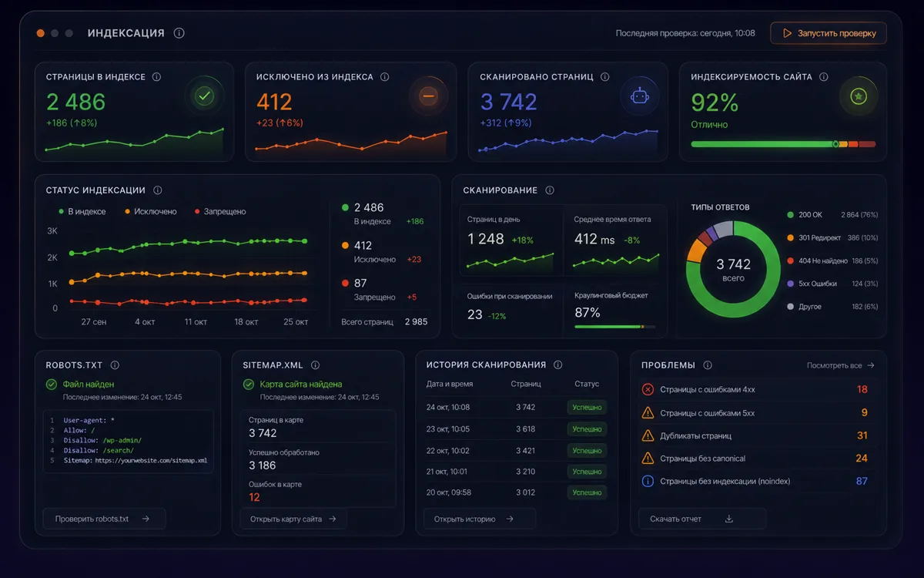924x578 pixels.
Task: Click the orange minus icon in Исключено из индекса card
Action: pos(429,96)
